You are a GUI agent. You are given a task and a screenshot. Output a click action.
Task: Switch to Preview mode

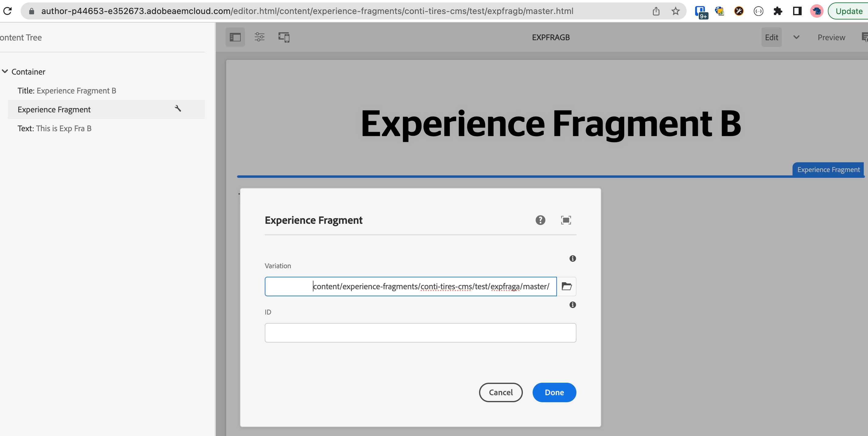click(x=831, y=37)
